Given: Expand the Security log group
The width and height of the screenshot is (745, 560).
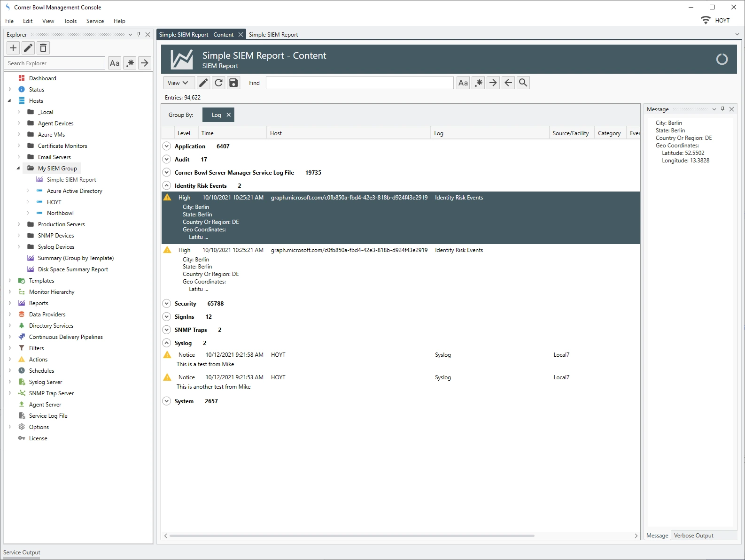Looking at the screenshot, I should tap(167, 304).
